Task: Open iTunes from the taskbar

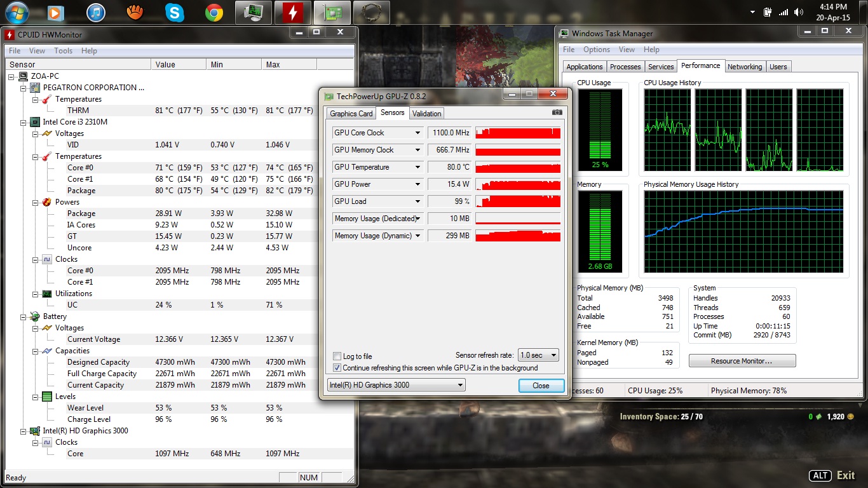Action: (95, 12)
